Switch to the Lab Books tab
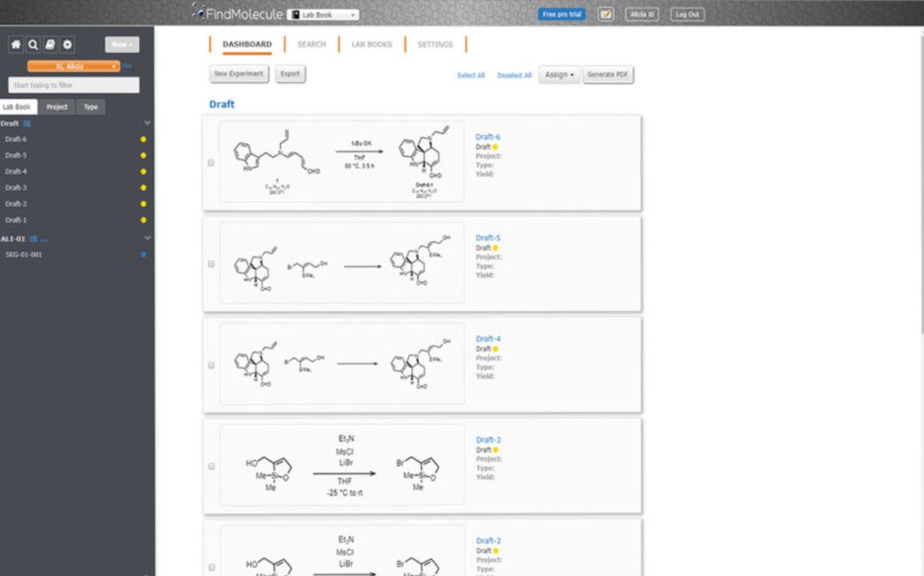This screenshot has height=576, width=924. tap(372, 44)
